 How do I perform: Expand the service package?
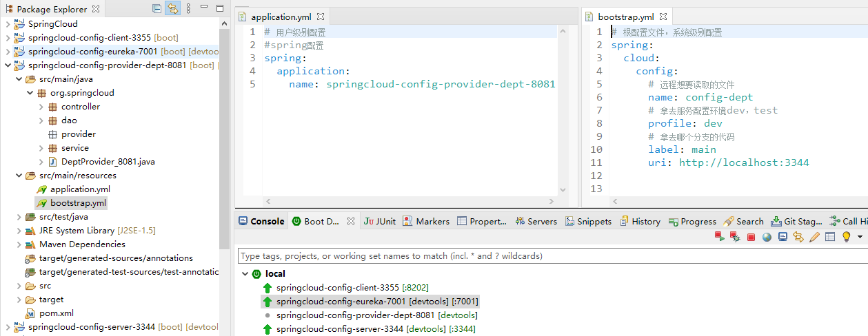pyautogui.click(x=41, y=147)
